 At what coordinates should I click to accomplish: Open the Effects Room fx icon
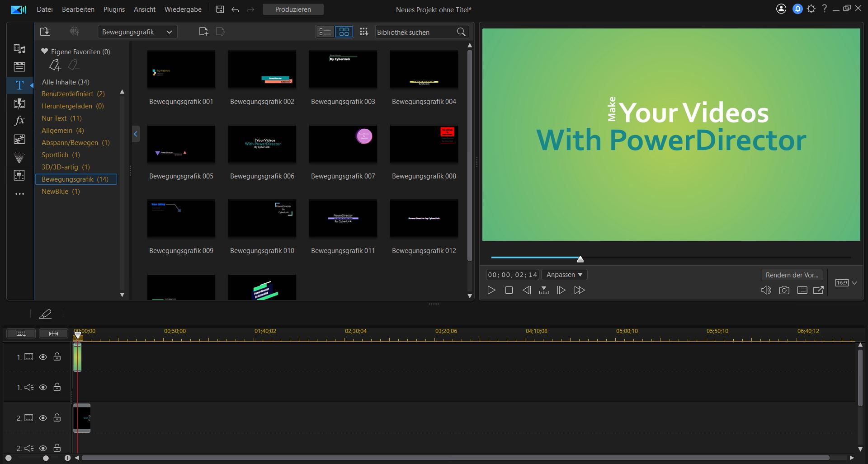(x=19, y=121)
